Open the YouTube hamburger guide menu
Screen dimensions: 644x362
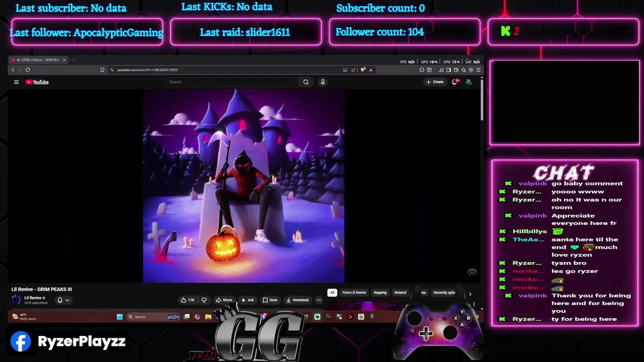[16, 82]
